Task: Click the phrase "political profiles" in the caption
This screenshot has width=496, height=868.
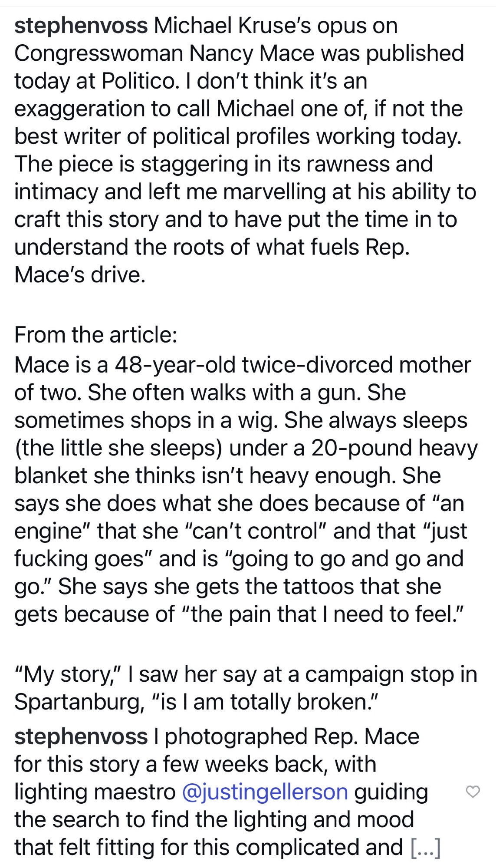Action: coord(230,136)
